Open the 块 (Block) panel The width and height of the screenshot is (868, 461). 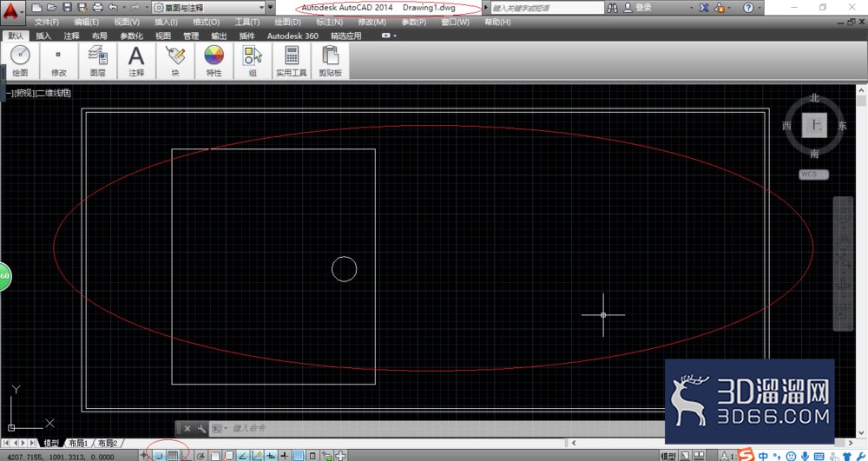(x=175, y=61)
